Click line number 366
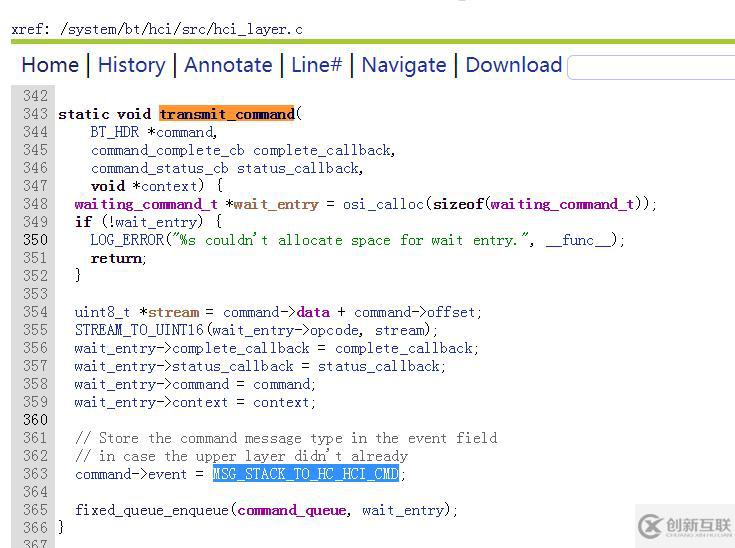 click(36, 528)
